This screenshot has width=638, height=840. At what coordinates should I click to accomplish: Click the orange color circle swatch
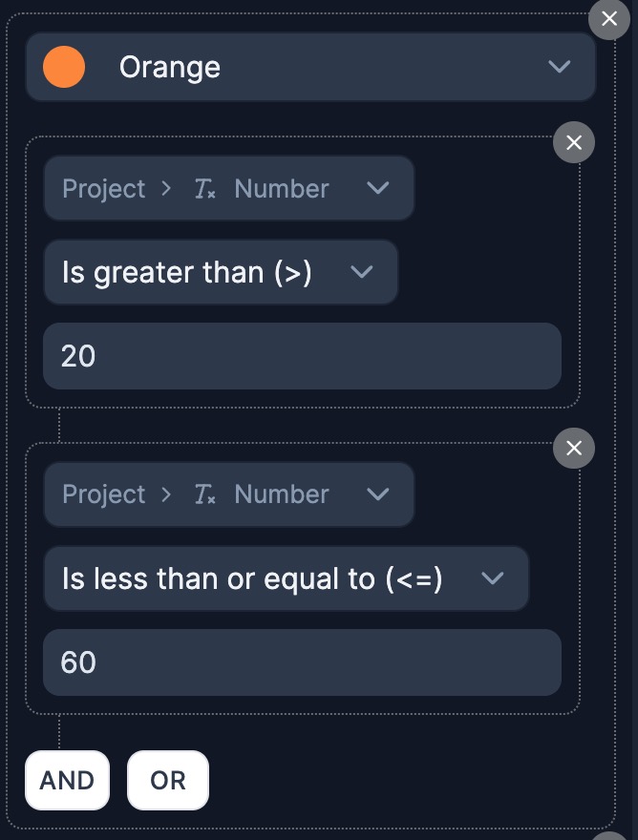64,67
